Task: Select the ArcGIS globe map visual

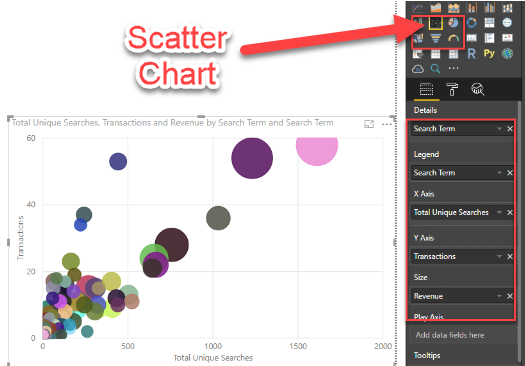Action: 507,54
